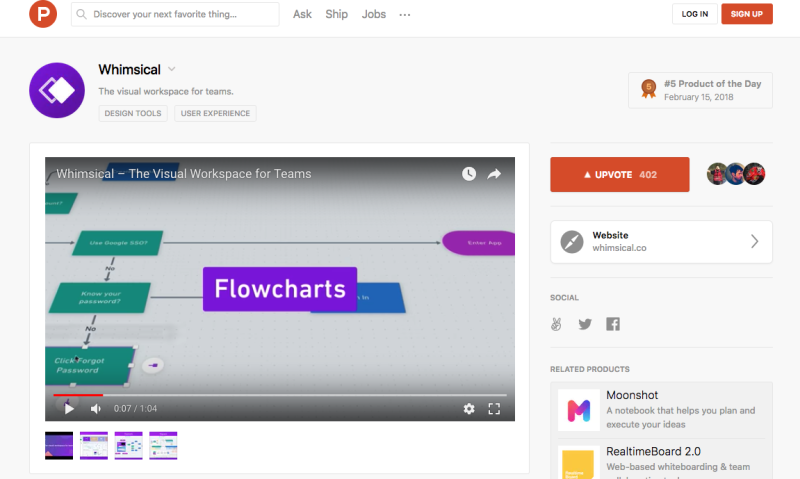800x479 pixels.
Task: Upvote Whimsical with the UPVOTE button
Action: [619, 174]
